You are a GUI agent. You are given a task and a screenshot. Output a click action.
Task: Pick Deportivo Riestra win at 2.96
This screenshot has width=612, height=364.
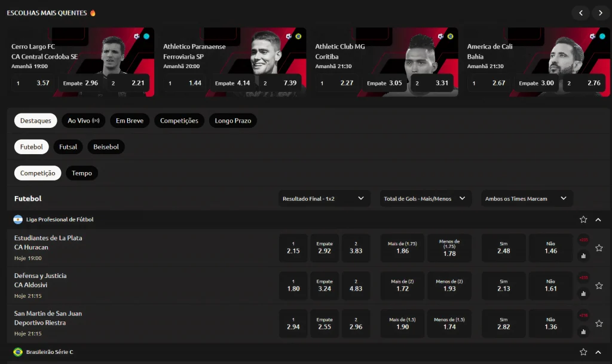356,324
